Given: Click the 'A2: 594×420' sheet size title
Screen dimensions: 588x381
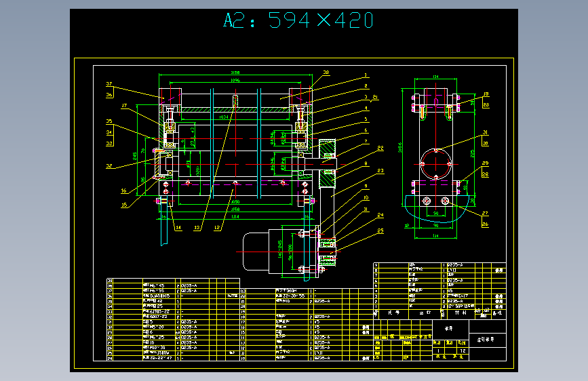Looking at the screenshot, I should 298,20.
